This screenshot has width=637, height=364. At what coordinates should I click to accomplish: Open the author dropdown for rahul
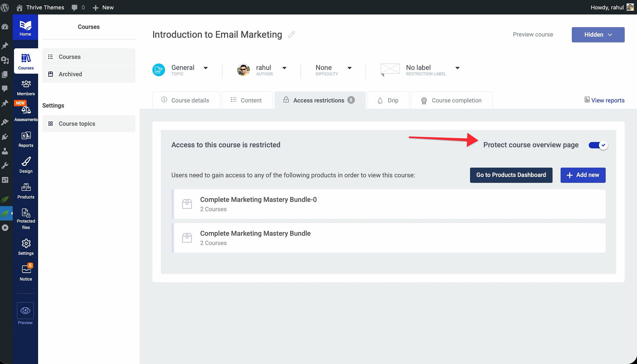pyautogui.click(x=284, y=68)
